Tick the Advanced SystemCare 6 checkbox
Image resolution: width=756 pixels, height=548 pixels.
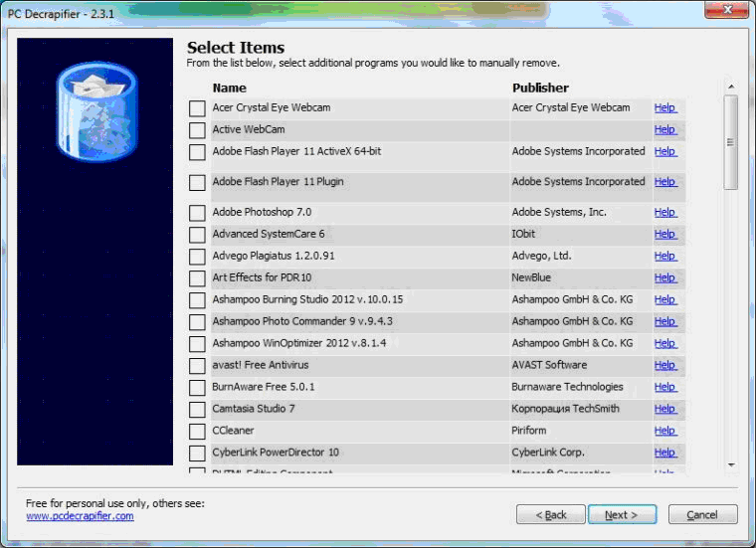tap(197, 235)
